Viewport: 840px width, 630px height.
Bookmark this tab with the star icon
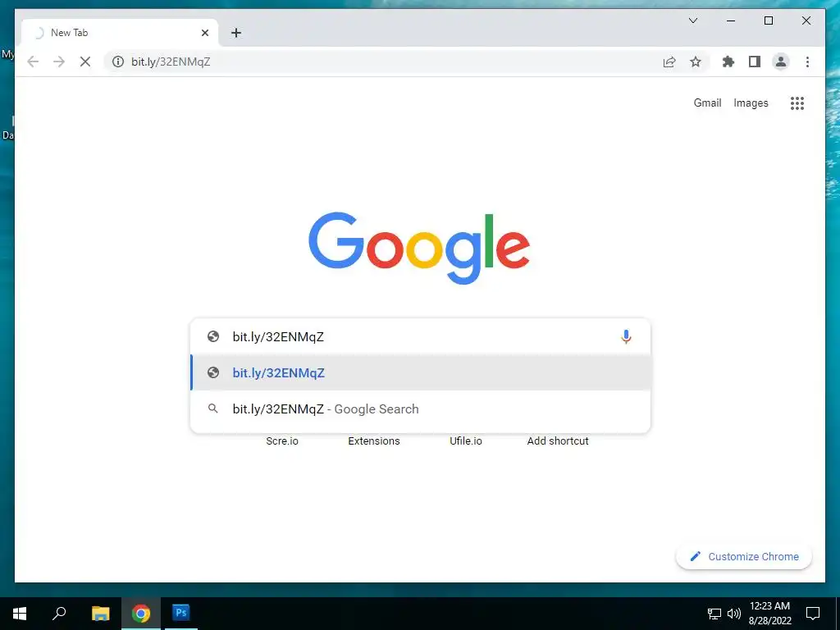(x=696, y=62)
